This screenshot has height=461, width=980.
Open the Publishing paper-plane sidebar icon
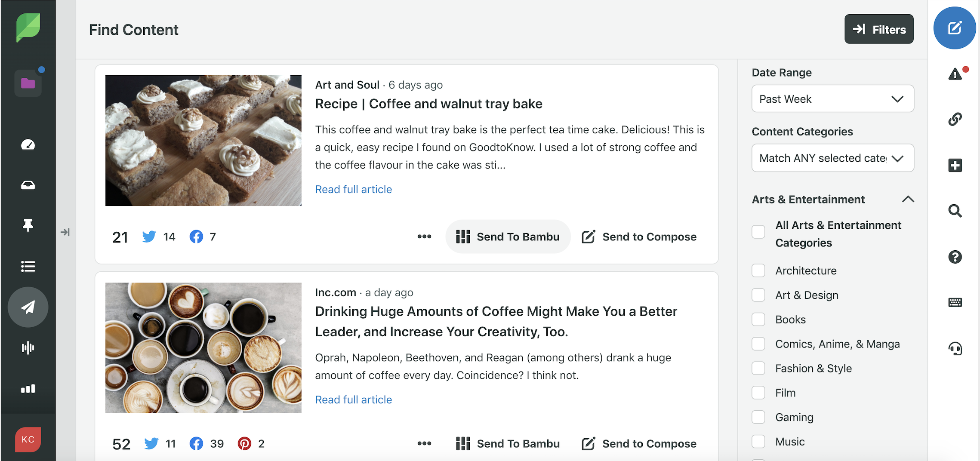point(28,307)
